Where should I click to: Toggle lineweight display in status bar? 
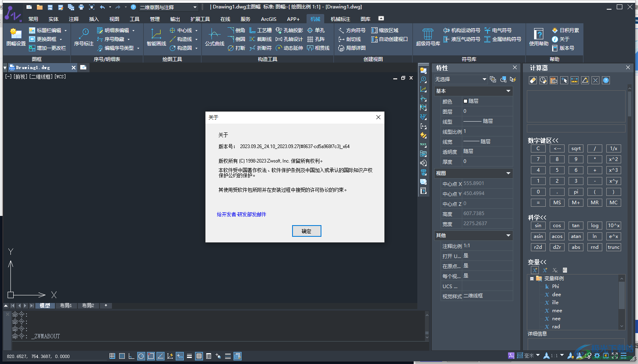[189, 356]
